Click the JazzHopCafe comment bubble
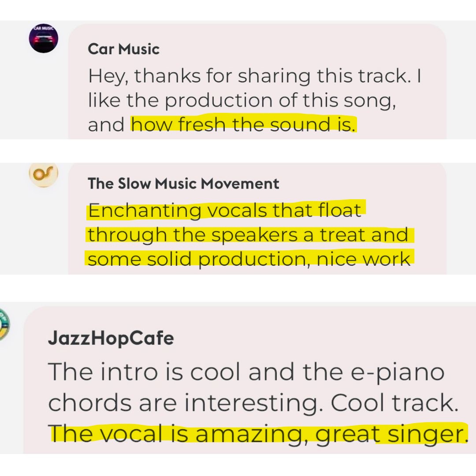Viewport: 476px width, 476px height. click(x=249, y=380)
